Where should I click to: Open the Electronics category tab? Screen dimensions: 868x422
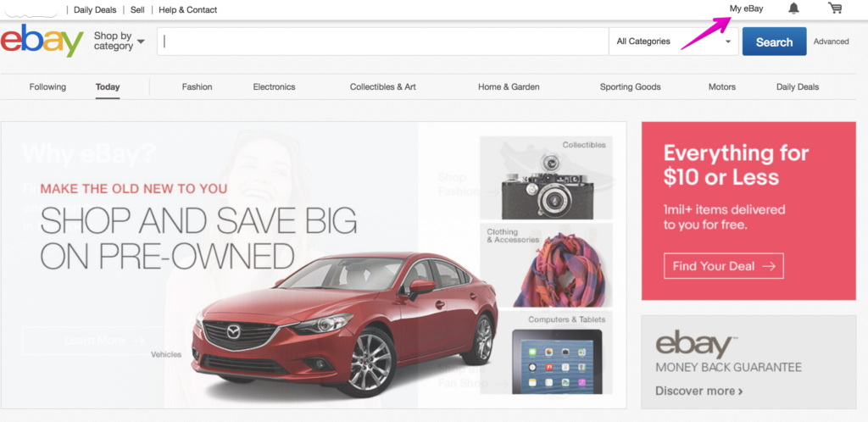pos(274,86)
